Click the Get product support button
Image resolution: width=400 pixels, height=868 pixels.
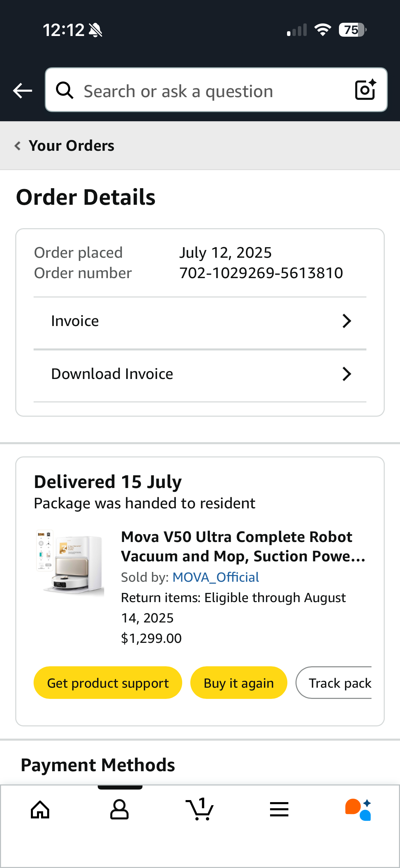point(108,683)
